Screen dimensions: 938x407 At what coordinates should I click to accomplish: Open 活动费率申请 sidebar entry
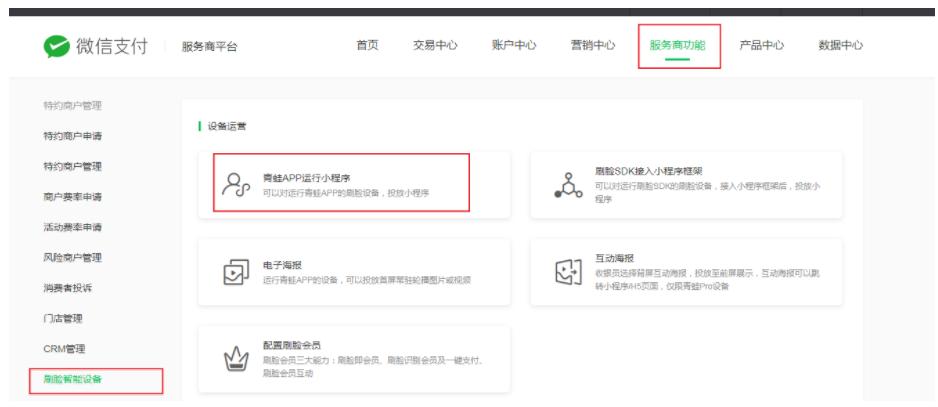[72, 227]
